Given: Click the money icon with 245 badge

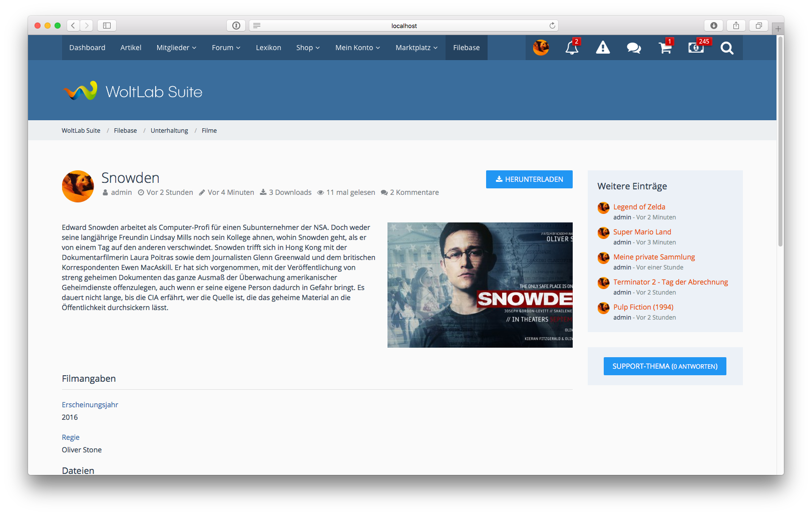Looking at the screenshot, I should [x=696, y=48].
